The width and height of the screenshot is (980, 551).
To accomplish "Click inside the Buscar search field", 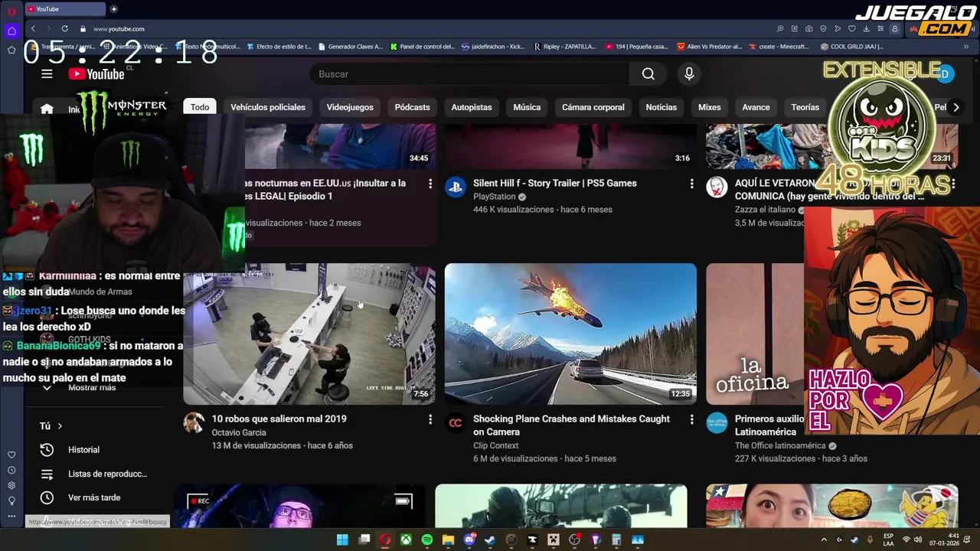I will [x=469, y=73].
